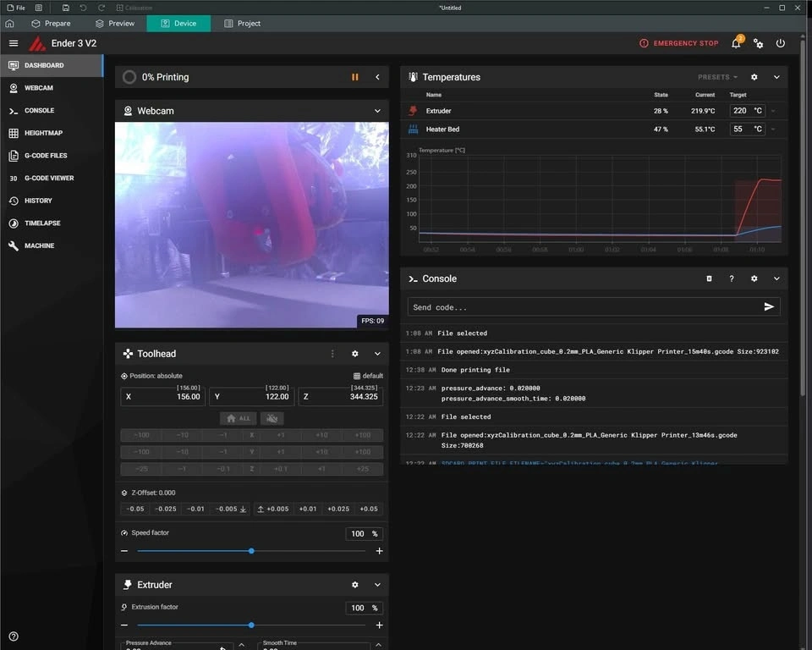Open the notifications bell

(736, 43)
